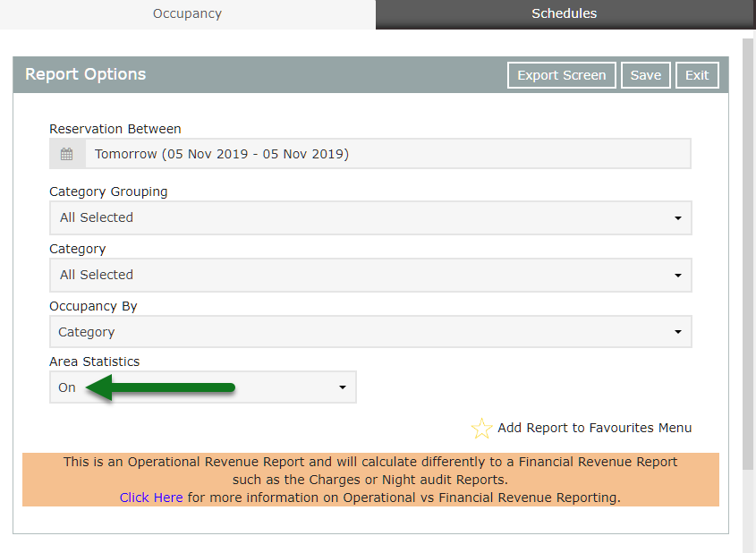Click the star icon for Favourites
The image size is (756, 553).
(481, 428)
